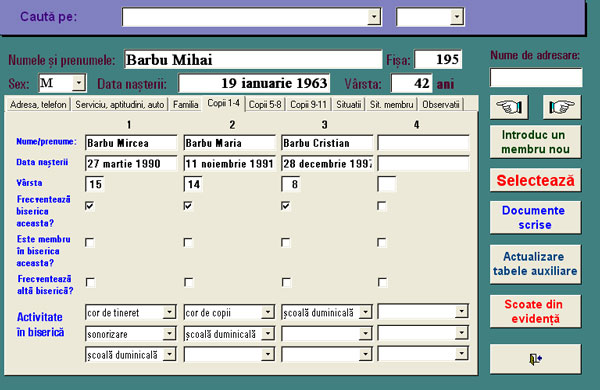Go to previous record with left-pointing hand
This screenshot has height=390, width=600.
509,107
